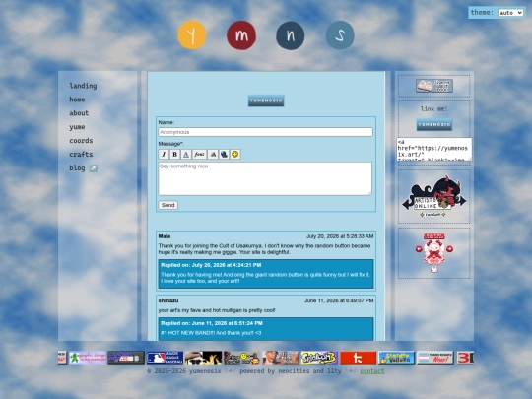Click the external link icon beside blog

coord(93,168)
